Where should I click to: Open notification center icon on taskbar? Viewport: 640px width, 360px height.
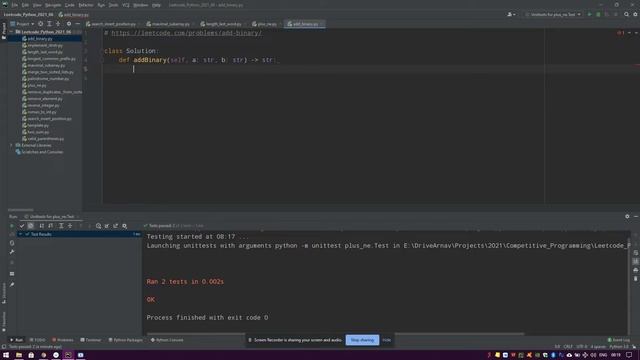tap(629, 355)
